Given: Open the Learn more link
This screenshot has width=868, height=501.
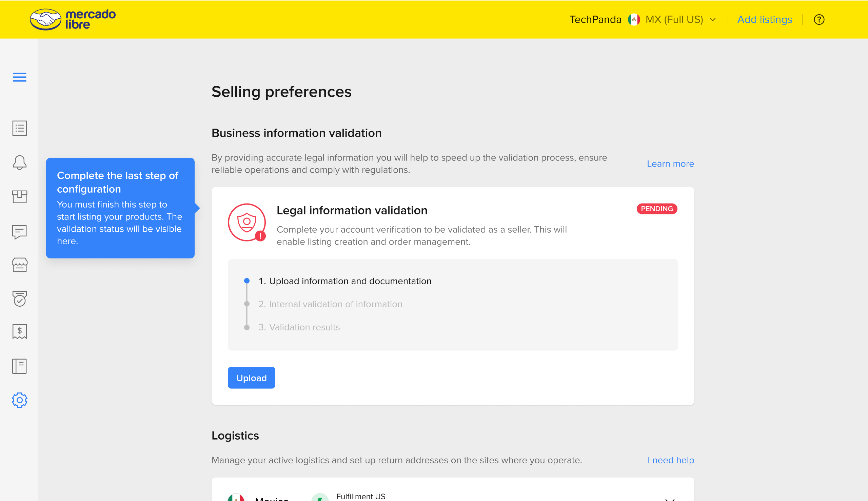Looking at the screenshot, I should 670,164.
